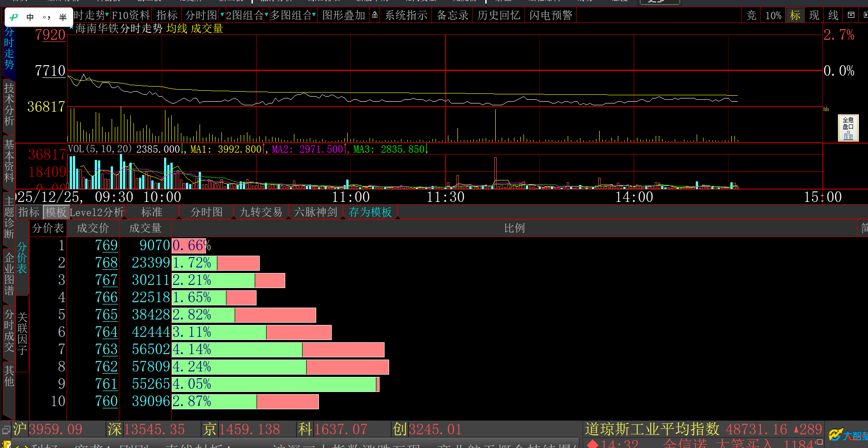Screen dimensions: 868x448
Task: Toggle punctuation mode in the IME bar
Action: click(x=46, y=17)
